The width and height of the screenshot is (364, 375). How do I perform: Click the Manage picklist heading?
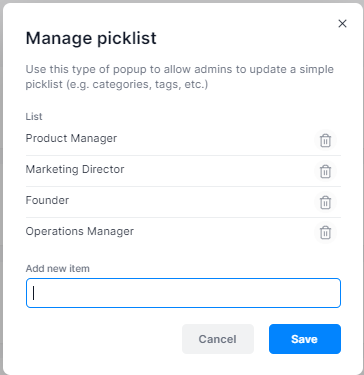[x=91, y=38]
